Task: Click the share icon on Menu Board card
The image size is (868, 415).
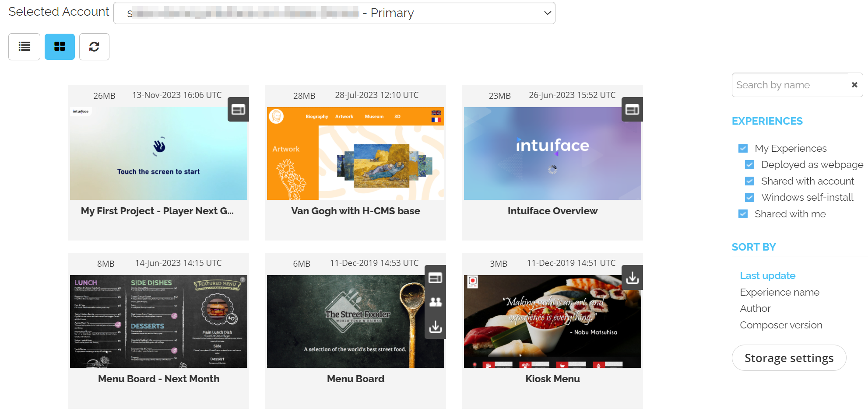Action: tap(435, 302)
